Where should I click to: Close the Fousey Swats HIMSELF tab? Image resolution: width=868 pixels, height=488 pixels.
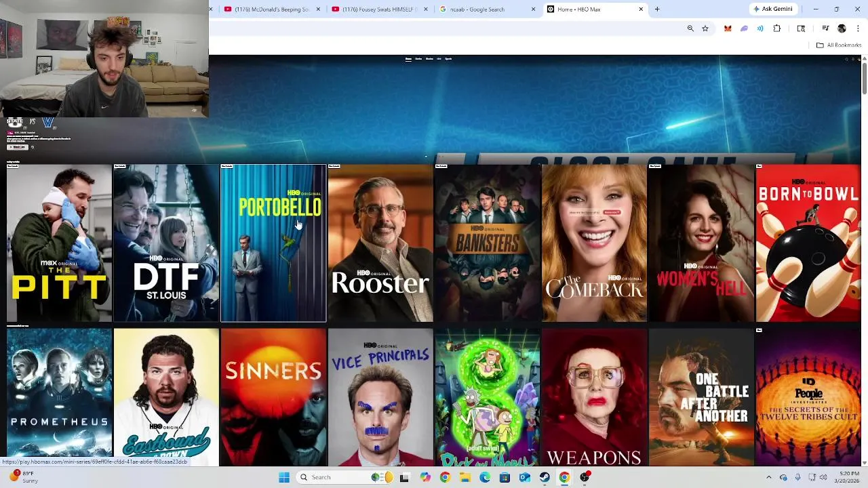[426, 9]
